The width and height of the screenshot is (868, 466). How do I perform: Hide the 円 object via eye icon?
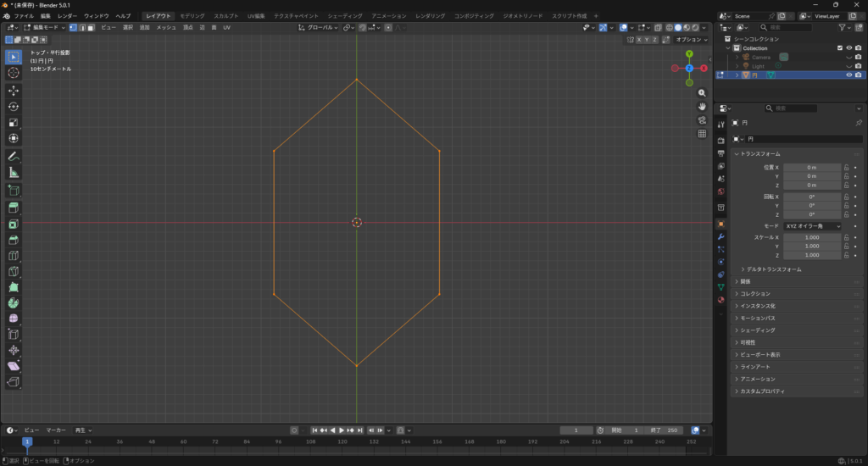[x=849, y=75]
